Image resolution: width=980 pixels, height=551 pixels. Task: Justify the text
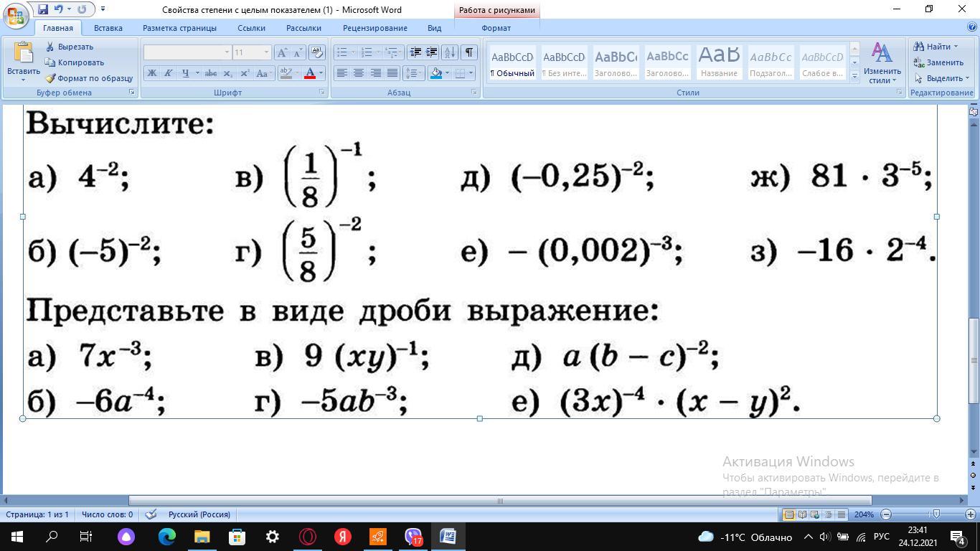(392, 73)
